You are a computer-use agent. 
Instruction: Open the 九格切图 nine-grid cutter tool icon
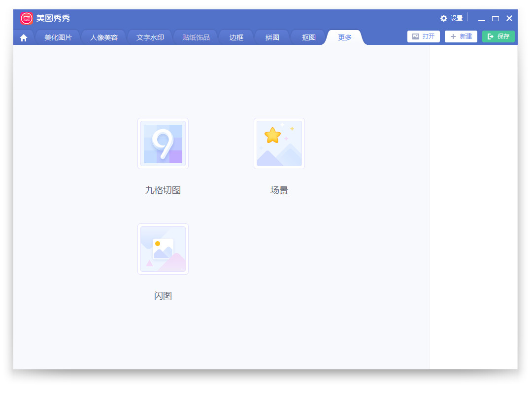click(x=163, y=143)
